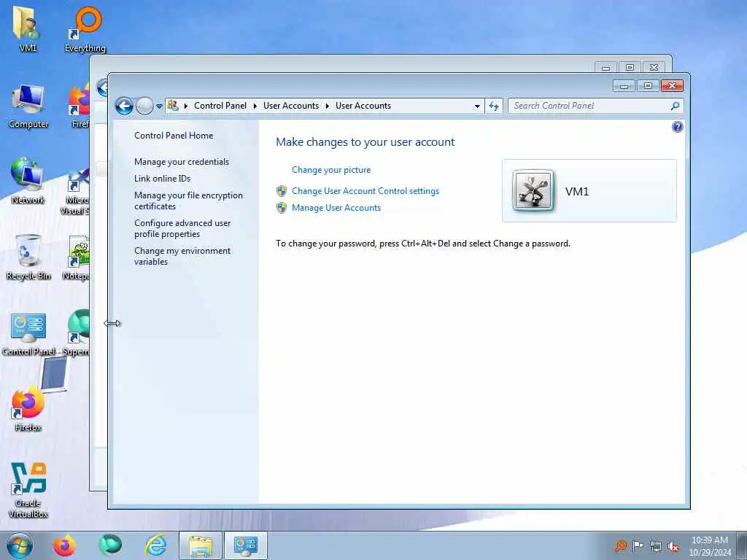Viewport: 747px width, 560px height.
Task: Open Manage your credentials
Action: tap(182, 162)
